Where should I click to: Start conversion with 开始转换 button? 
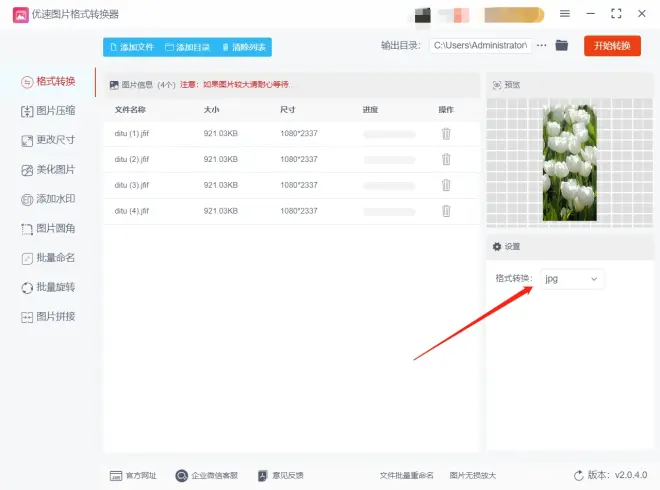[x=612, y=46]
